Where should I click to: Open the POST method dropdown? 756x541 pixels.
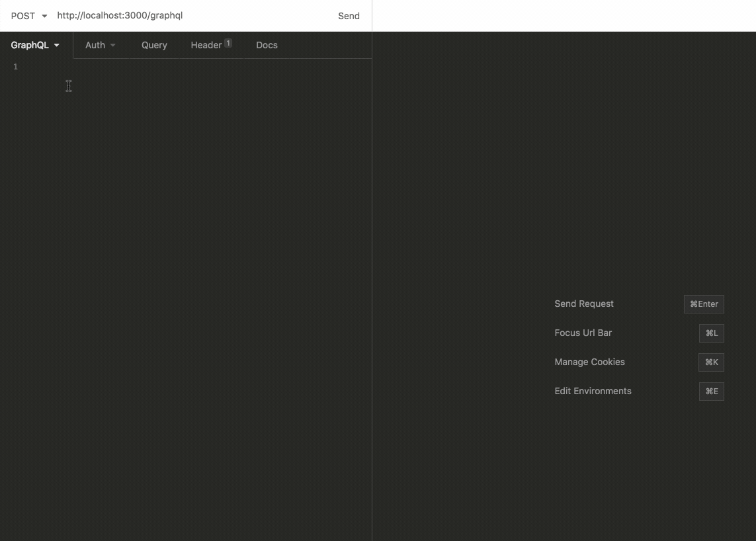click(29, 16)
